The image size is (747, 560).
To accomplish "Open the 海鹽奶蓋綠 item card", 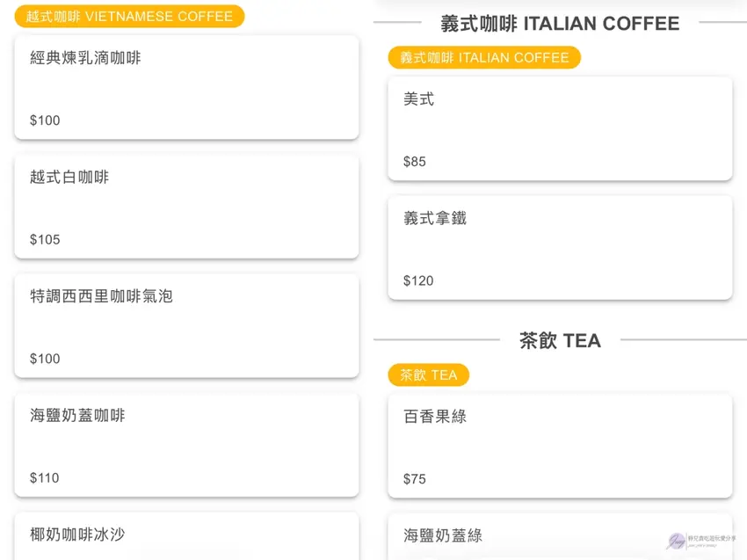I will (x=560, y=537).
